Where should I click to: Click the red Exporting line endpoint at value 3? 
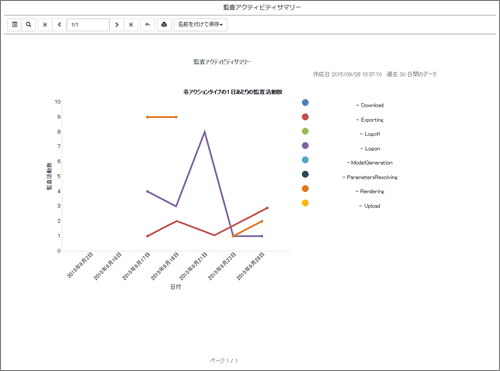pyautogui.click(x=267, y=208)
